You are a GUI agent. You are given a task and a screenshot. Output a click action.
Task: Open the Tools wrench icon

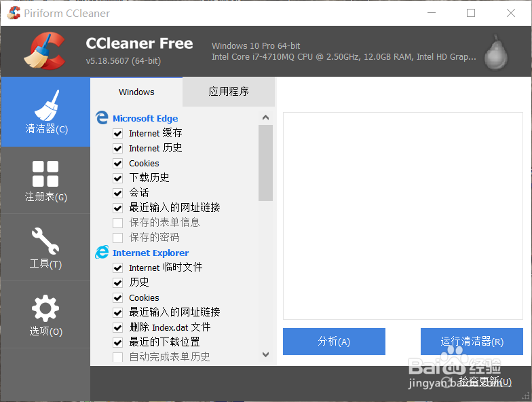click(45, 240)
